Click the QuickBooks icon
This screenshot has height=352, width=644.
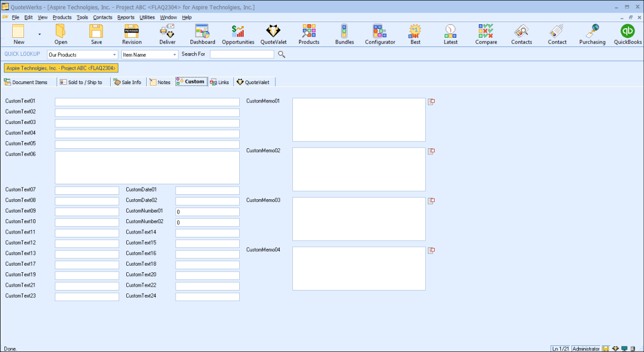(x=627, y=34)
